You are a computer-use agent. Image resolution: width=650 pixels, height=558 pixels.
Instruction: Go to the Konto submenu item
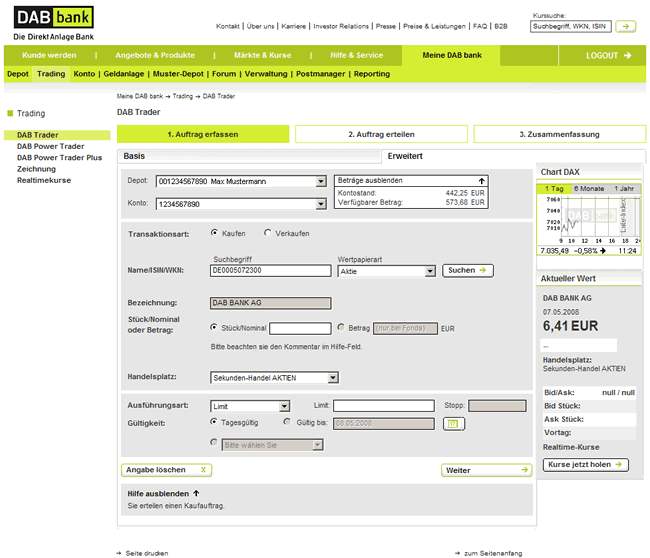pyautogui.click(x=84, y=74)
